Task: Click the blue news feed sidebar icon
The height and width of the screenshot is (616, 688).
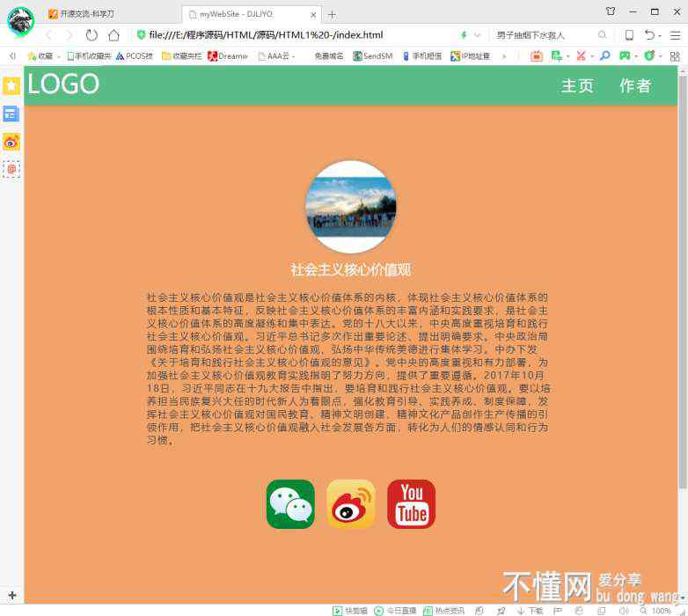Action: (x=11, y=114)
